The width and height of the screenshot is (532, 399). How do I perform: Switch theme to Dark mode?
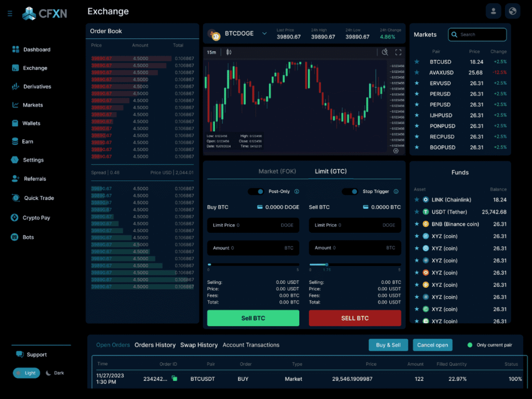click(x=55, y=373)
